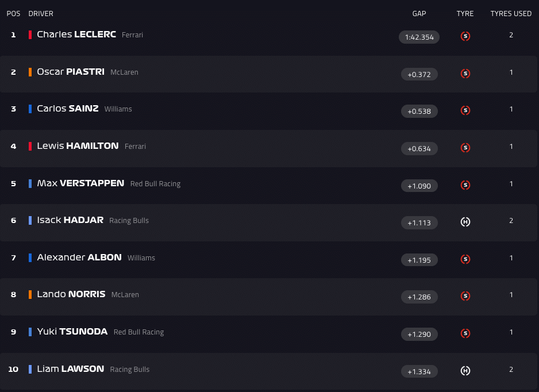The image size is (539, 392).
Task: Click the hard tyre icon for Hadjar
Action: point(465,222)
